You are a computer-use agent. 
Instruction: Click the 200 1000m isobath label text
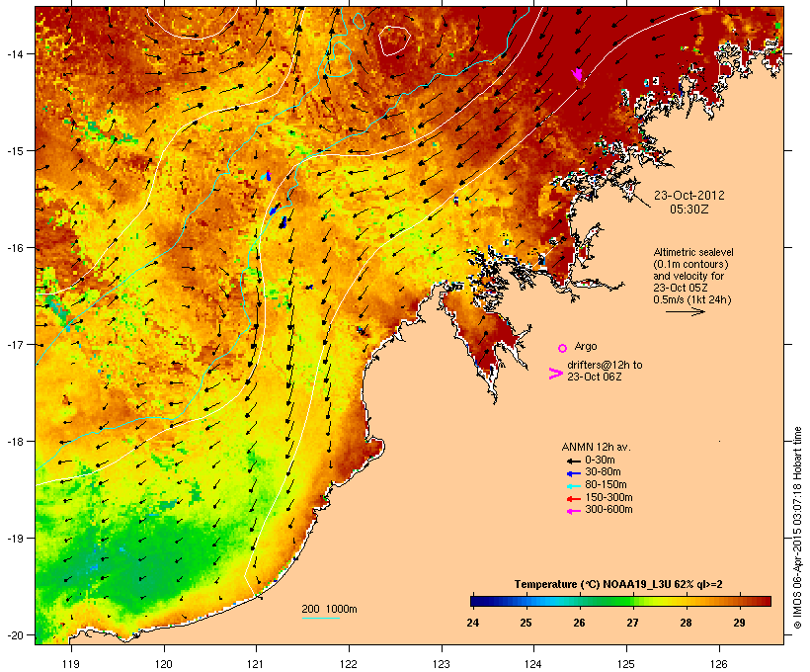[329, 609]
